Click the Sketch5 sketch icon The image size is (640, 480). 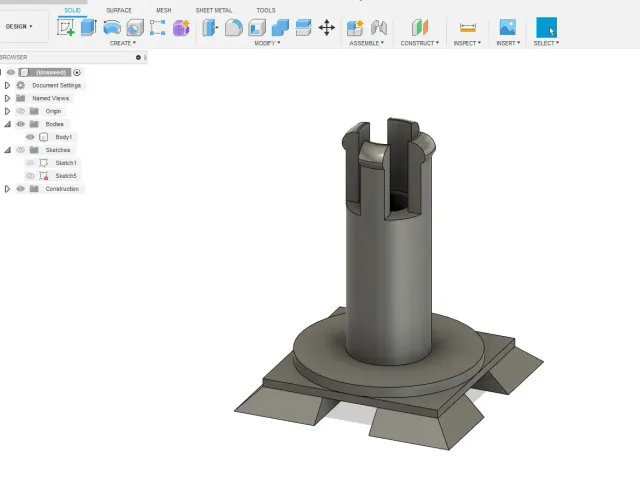44,176
